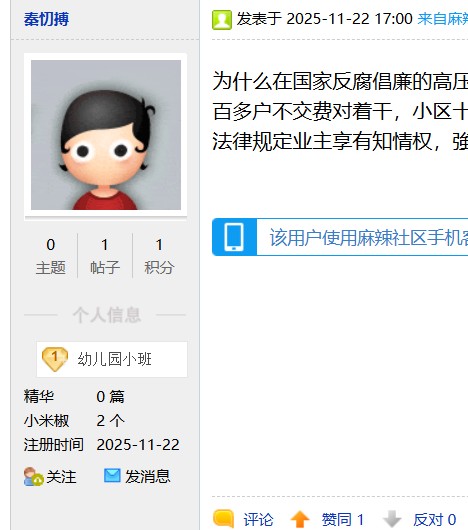Click the orange upvote arrow icon
Viewport: 468px width, 530px height.
[300, 519]
